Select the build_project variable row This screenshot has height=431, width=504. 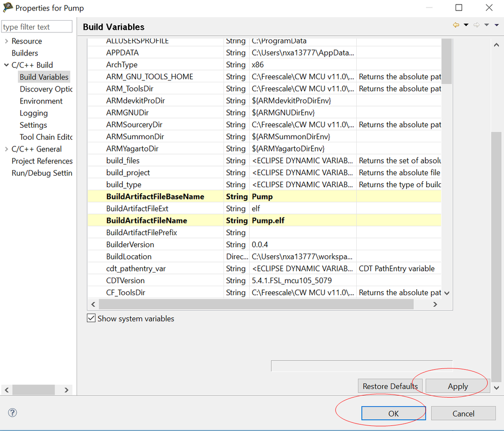tap(264, 173)
